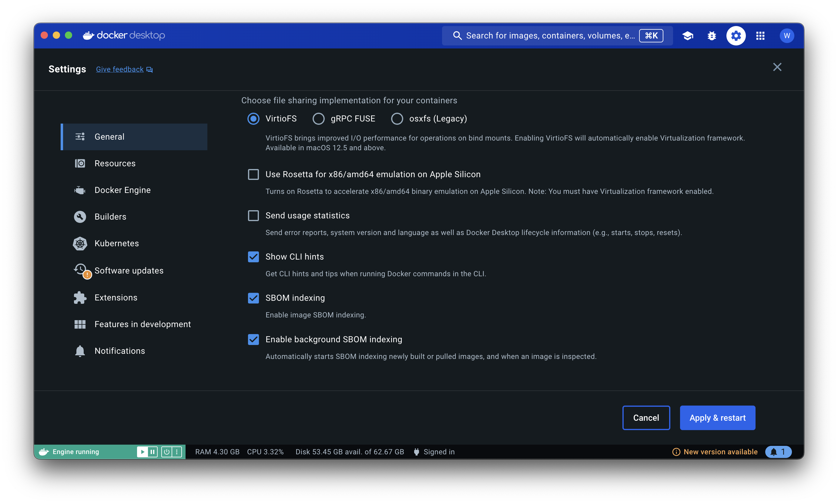Open notifications bell badge in status bar
Image resolution: width=838 pixels, height=504 pixels.
[x=778, y=452]
